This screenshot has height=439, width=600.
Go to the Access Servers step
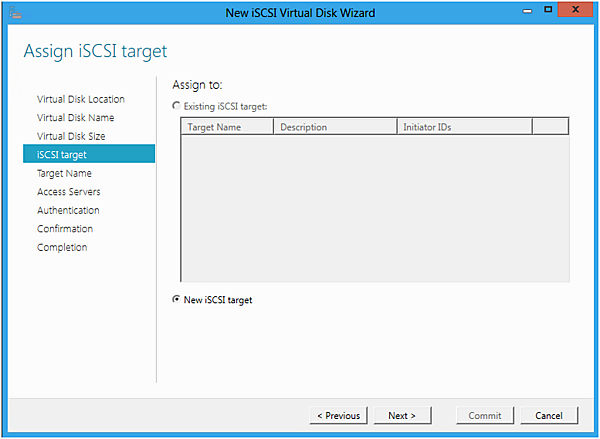point(68,191)
